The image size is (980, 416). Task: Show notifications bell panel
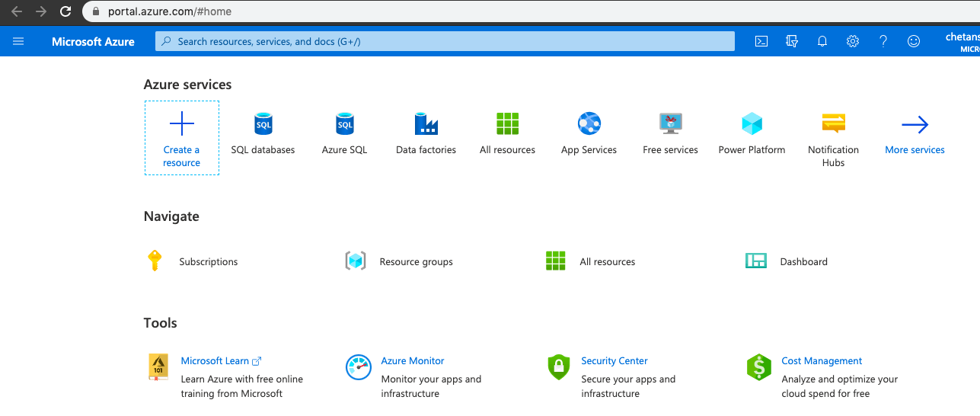(x=822, y=41)
